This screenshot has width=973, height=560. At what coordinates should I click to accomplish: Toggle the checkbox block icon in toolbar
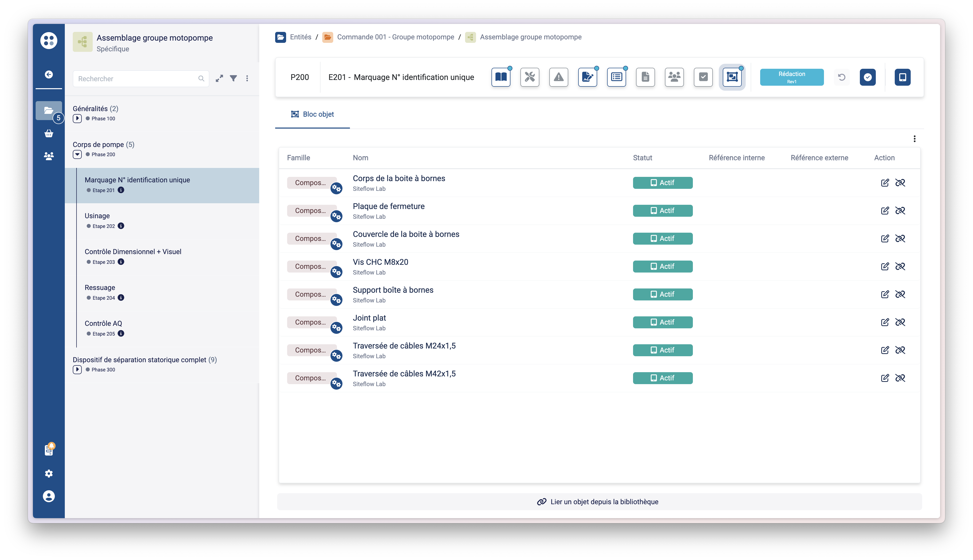[703, 77]
